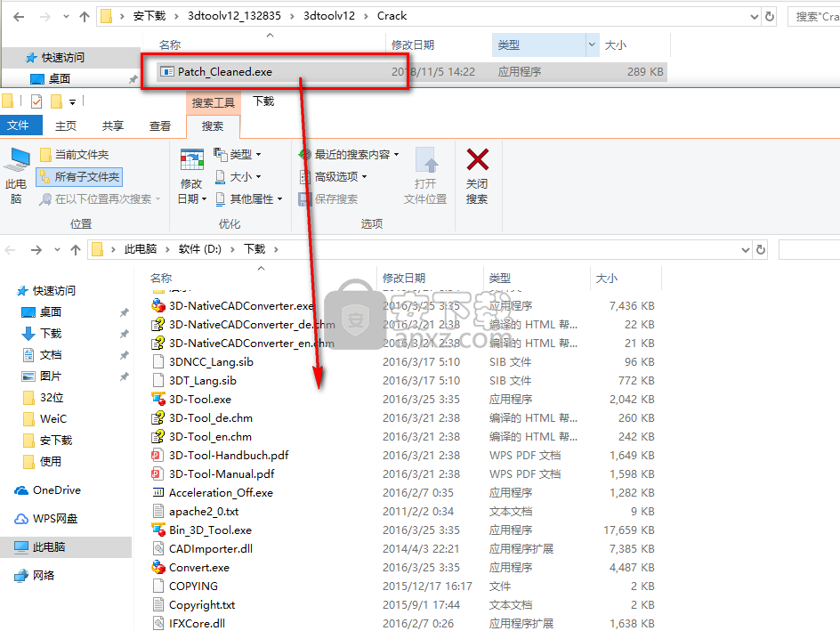Click forward arrow in Downloads window
Viewport: 840px width, 631px height.
(x=36, y=249)
